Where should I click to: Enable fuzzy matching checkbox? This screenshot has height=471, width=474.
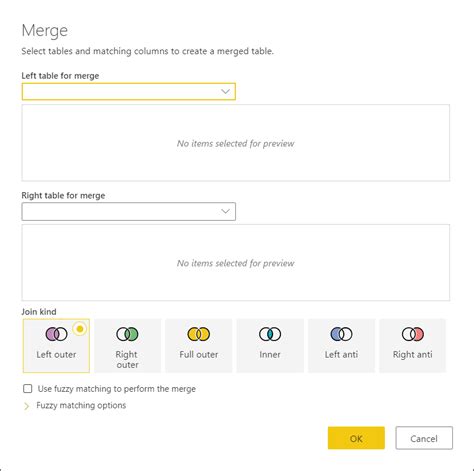28,389
